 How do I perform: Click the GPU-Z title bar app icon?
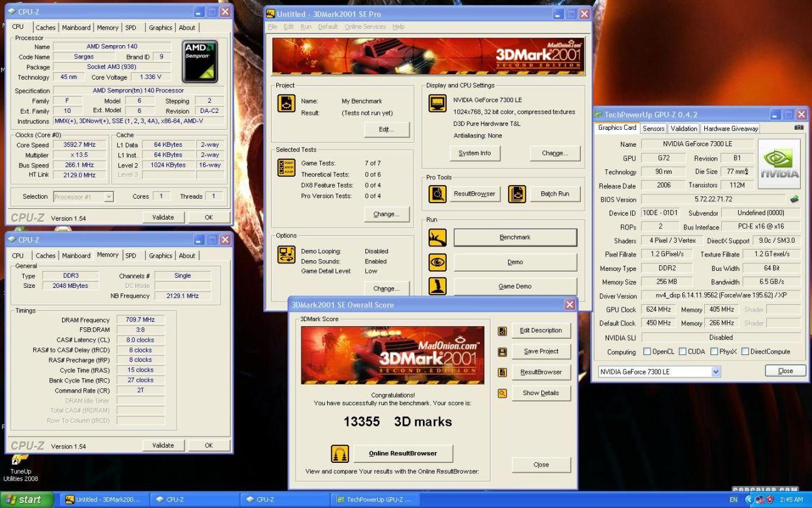point(599,115)
